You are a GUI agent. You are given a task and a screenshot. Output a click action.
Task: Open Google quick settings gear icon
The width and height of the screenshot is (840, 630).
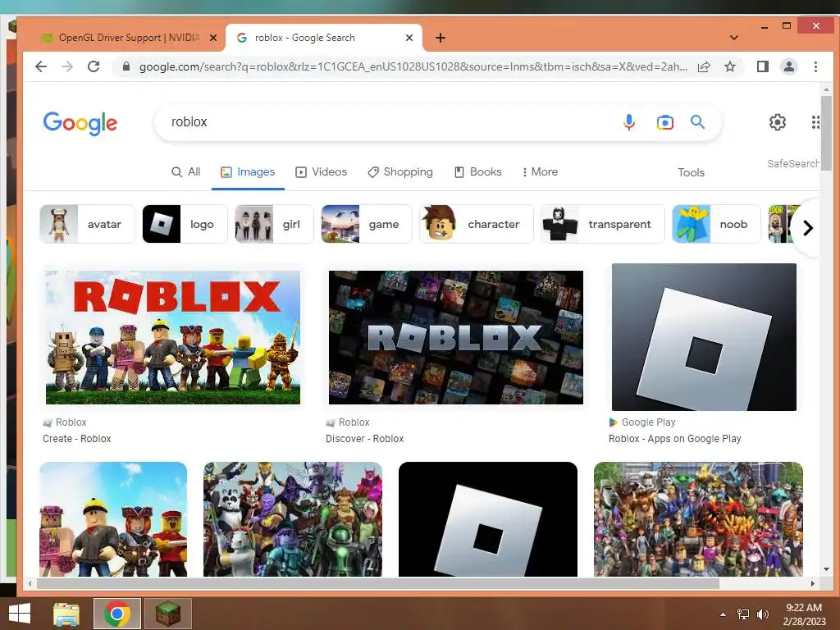pyautogui.click(x=778, y=122)
